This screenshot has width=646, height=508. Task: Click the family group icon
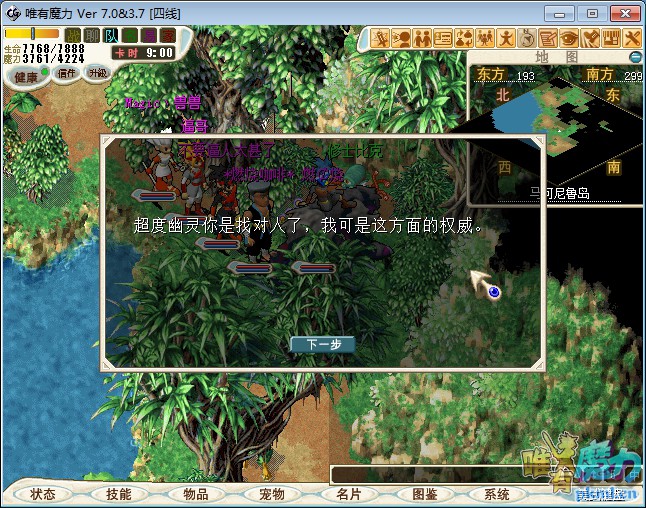485,39
